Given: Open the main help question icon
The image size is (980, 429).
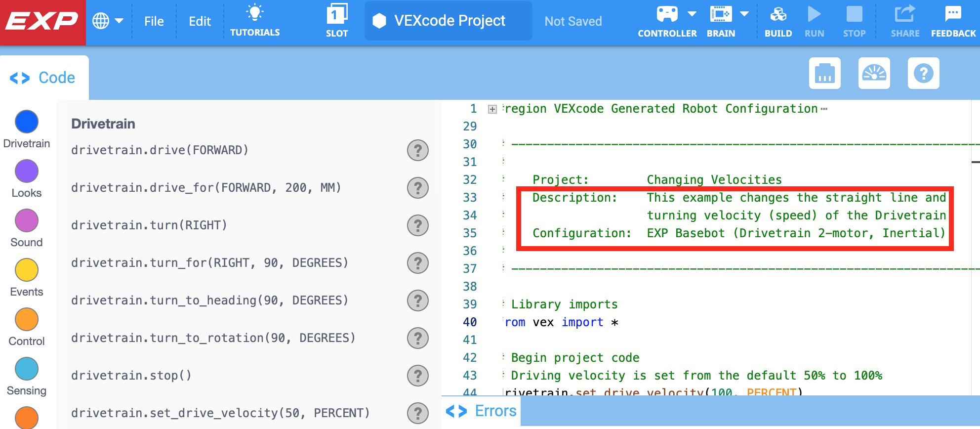Looking at the screenshot, I should point(923,73).
